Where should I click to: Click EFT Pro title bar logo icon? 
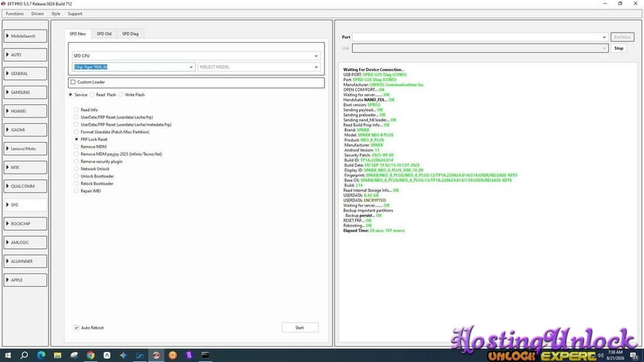coord(4,4)
